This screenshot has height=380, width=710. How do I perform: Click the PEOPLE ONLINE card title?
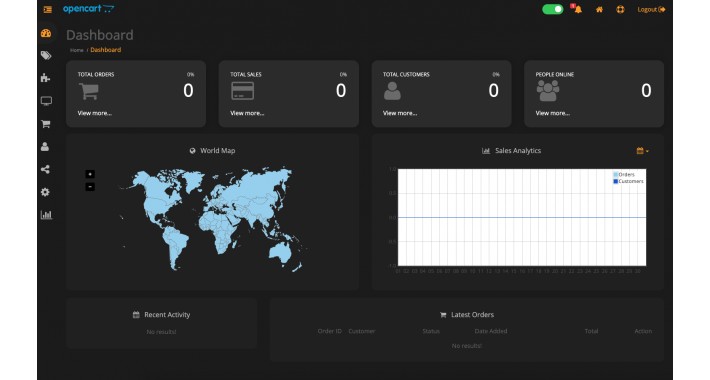point(555,74)
